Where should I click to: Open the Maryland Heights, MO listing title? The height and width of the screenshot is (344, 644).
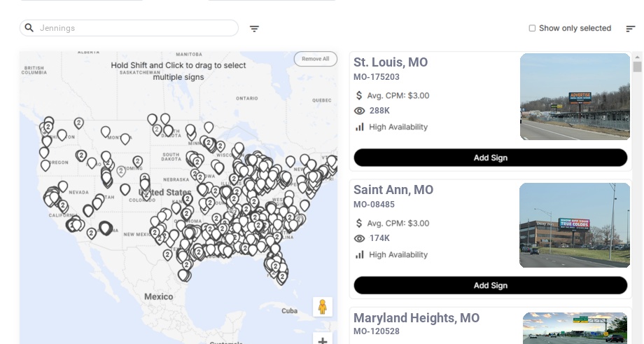pyautogui.click(x=416, y=318)
